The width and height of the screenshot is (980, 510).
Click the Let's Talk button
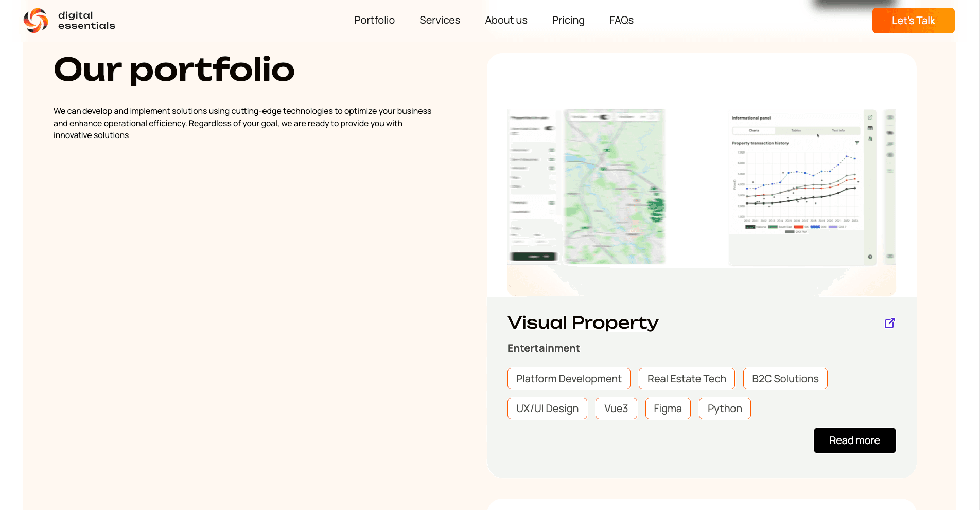click(x=913, y=21)
